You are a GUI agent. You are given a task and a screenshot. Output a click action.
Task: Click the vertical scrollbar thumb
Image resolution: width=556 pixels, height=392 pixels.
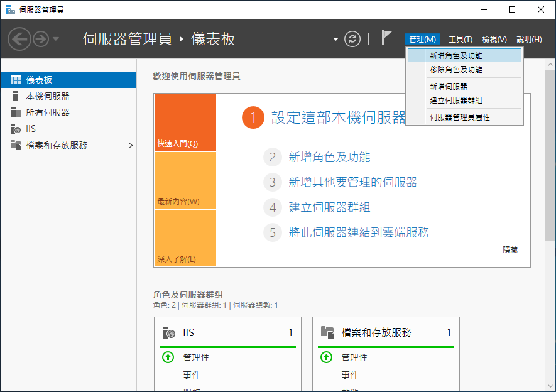click(550, 155)
